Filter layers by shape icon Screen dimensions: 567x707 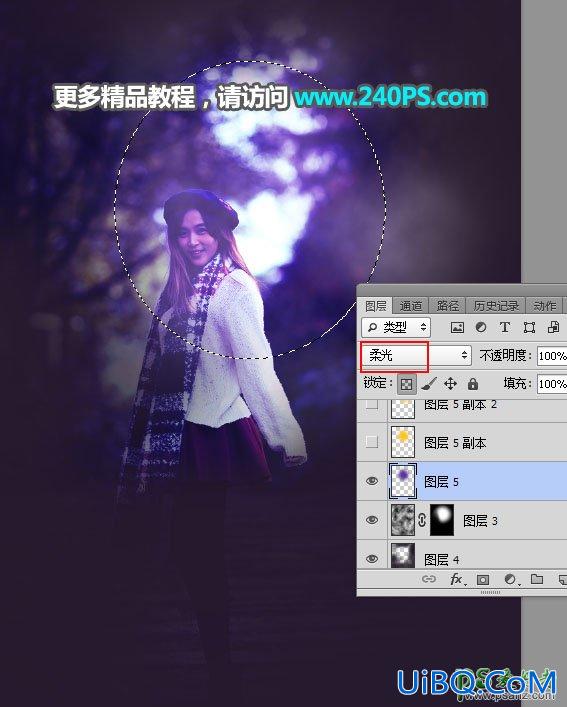(x=529, y=327)
